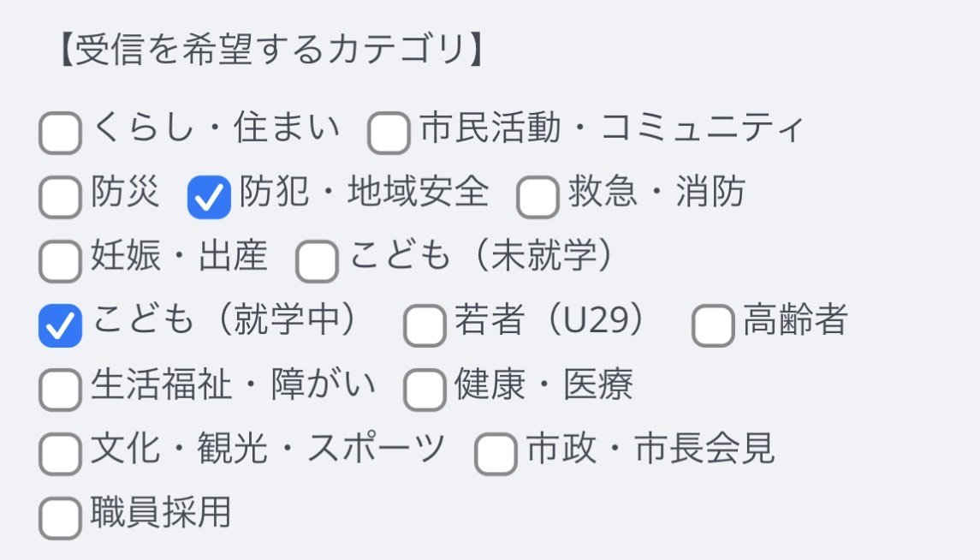Tick the 市政・市長会見 checkbox
This screenshot has height=560, width=980.
click(496, 454)
